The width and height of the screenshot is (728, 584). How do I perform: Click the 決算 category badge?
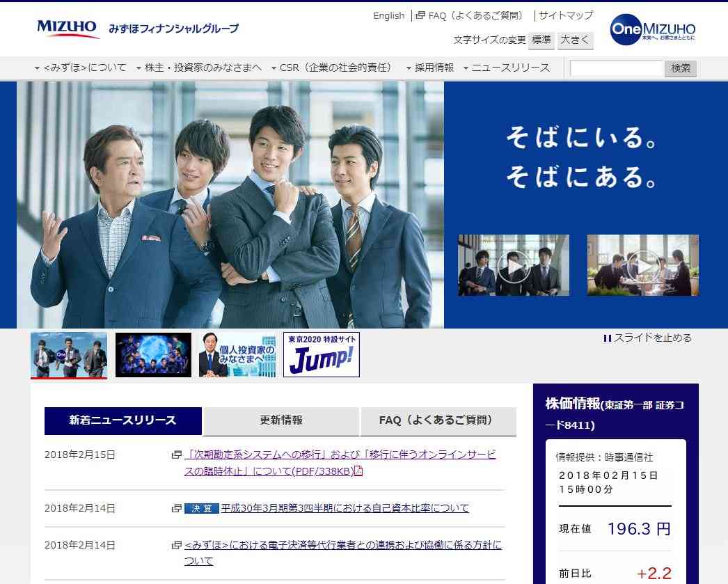tap(202, 508)
